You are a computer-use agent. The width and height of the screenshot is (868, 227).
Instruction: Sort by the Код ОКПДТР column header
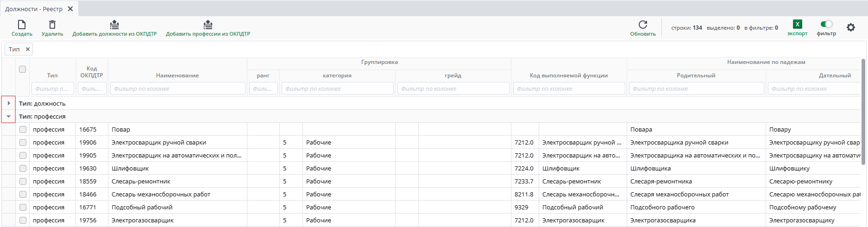tap(92, 72)
